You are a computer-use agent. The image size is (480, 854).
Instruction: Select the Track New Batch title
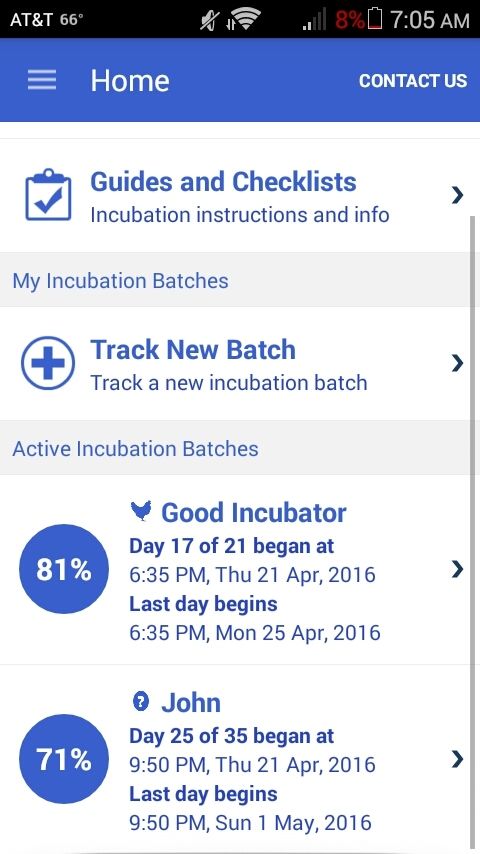click(193, 349)
